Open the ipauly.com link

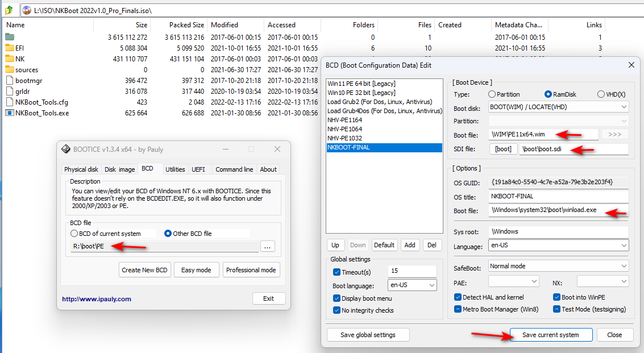click(97, 299)
